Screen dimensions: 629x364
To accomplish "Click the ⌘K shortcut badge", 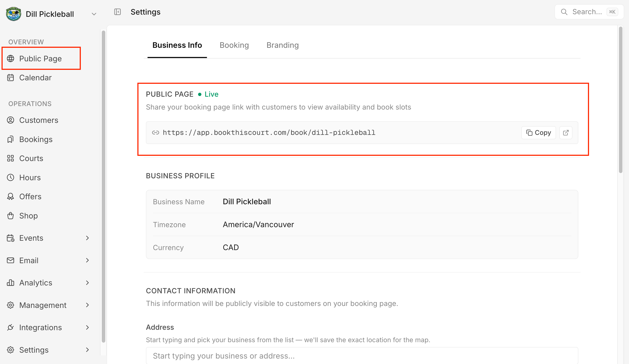I will point(612,12).
